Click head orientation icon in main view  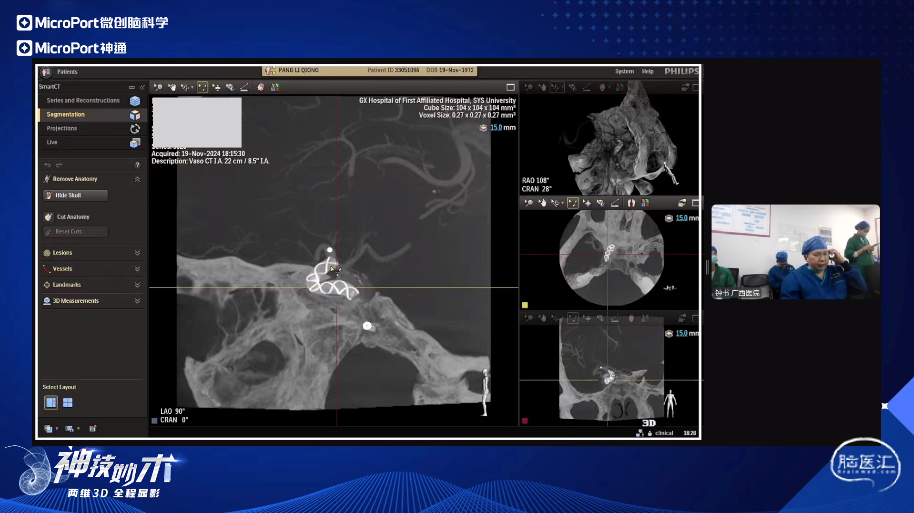[x=261, y=87]
